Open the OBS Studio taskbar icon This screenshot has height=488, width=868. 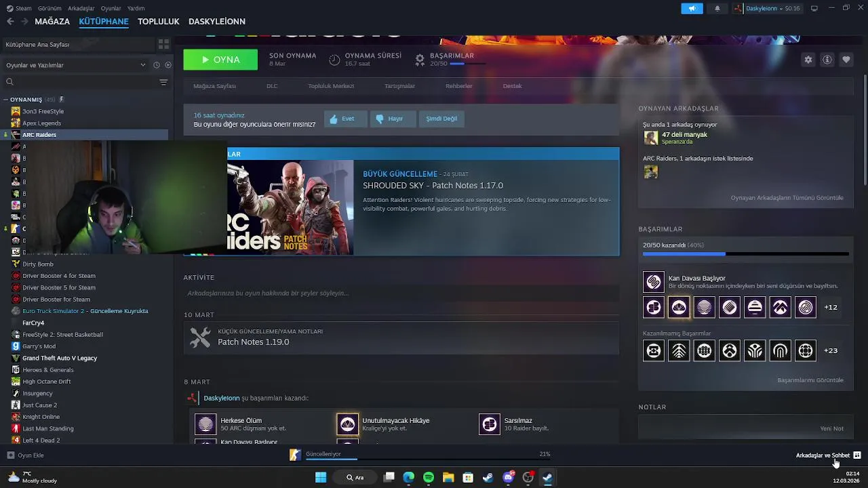tap(528, 477)
